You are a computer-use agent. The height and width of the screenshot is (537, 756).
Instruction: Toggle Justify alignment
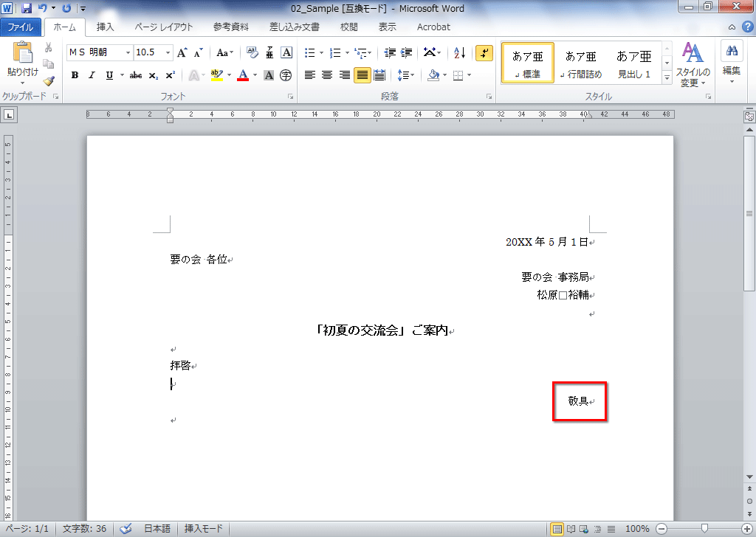[x=362, y=75]
